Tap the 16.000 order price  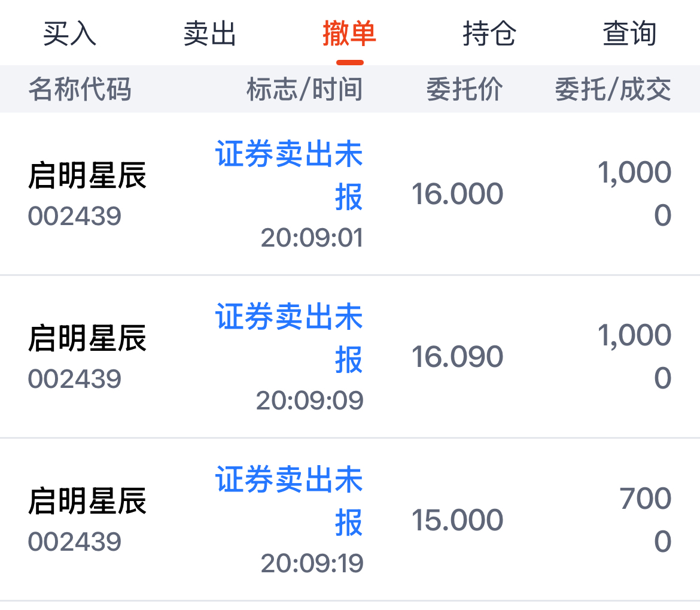tap(458, 195)
